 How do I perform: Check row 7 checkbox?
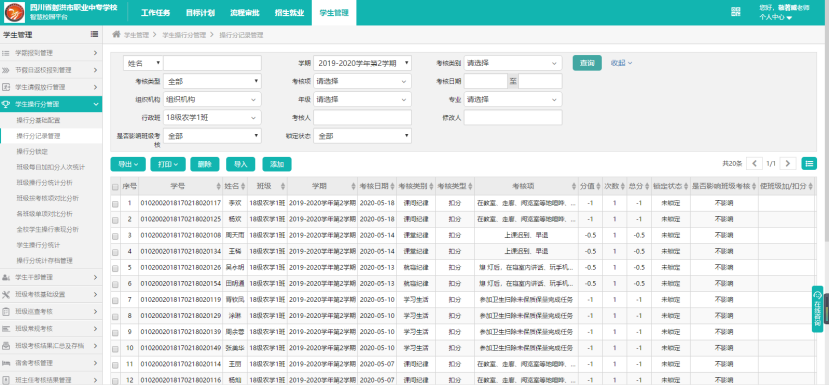point(115,300)
